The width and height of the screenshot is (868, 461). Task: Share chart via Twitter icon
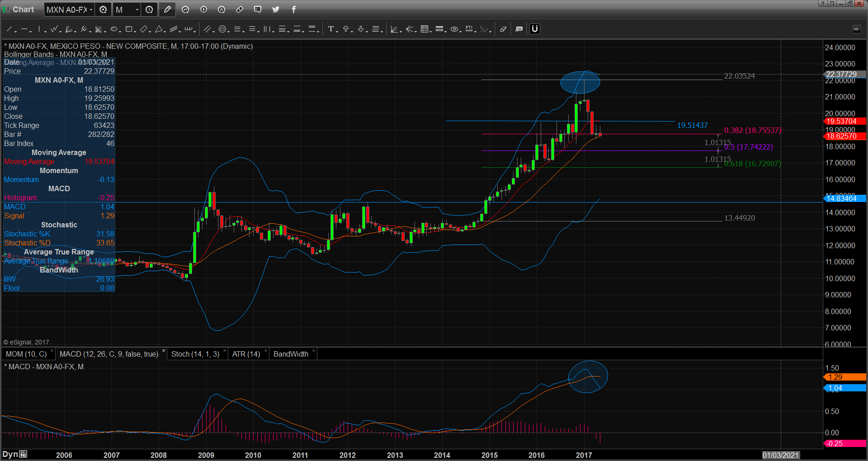[276, 9]
